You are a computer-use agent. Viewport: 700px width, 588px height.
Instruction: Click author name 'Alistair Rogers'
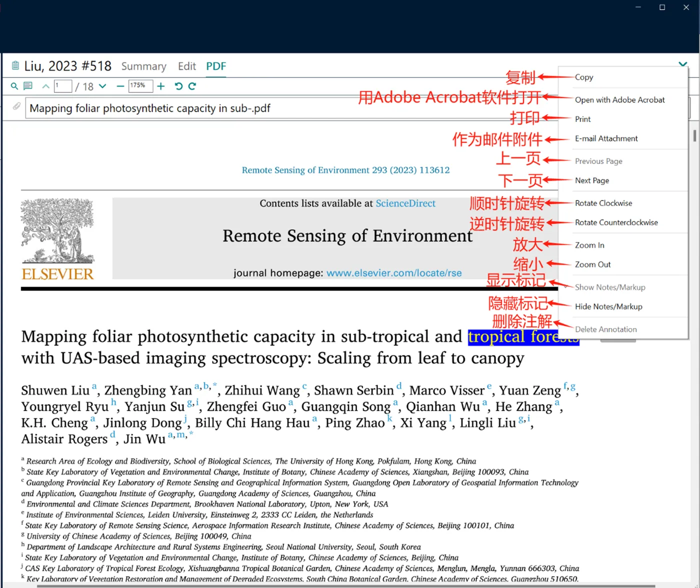click(x=64, y=439)
